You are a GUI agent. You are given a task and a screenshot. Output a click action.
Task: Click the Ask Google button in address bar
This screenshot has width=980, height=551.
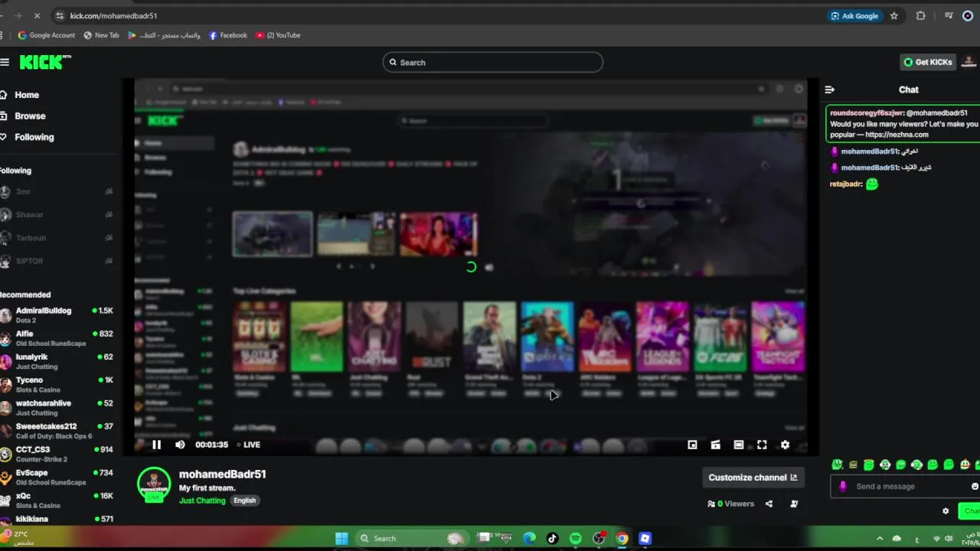[x=854, y=15]
